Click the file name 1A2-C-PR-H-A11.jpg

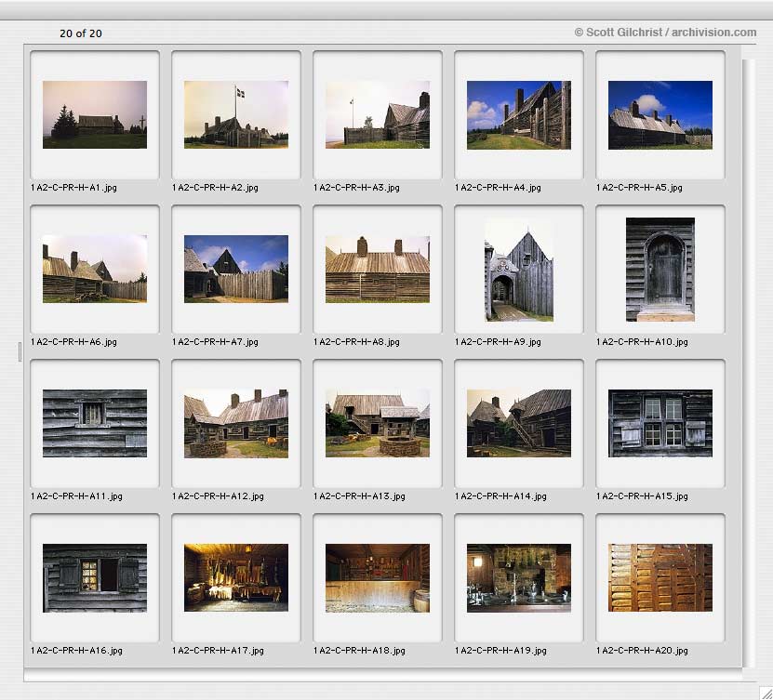pyautogui.click(x=77, y=496)
